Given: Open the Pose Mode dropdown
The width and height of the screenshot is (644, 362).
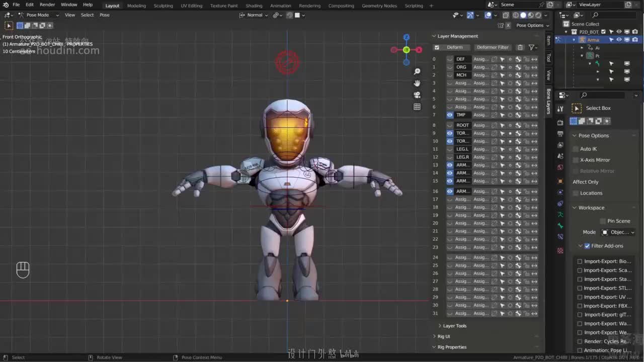Looking at the screenshot, I should (39, 15).
